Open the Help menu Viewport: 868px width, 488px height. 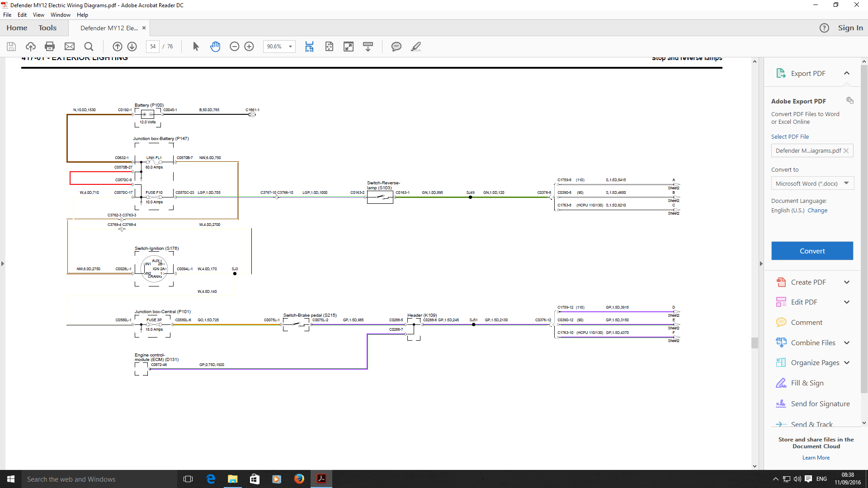(x=82, y=15)
